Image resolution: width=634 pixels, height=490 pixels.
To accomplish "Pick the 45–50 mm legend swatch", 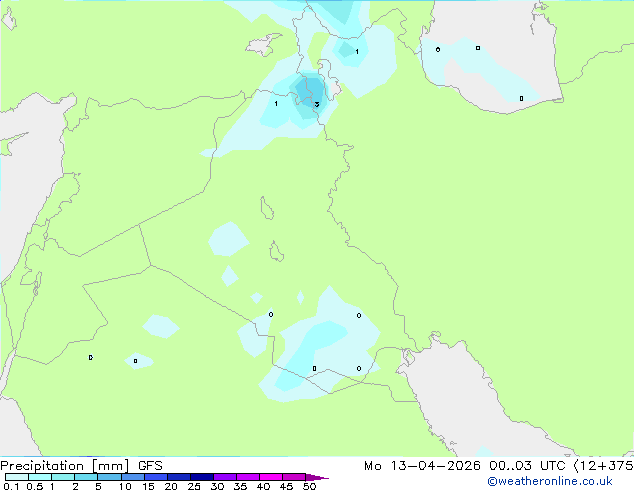I will tap(294, 477).
